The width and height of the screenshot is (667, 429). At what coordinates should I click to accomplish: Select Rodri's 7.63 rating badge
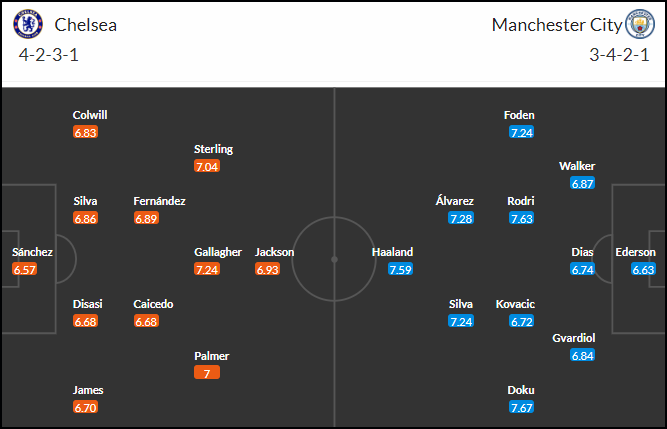(x=522, y=218)
